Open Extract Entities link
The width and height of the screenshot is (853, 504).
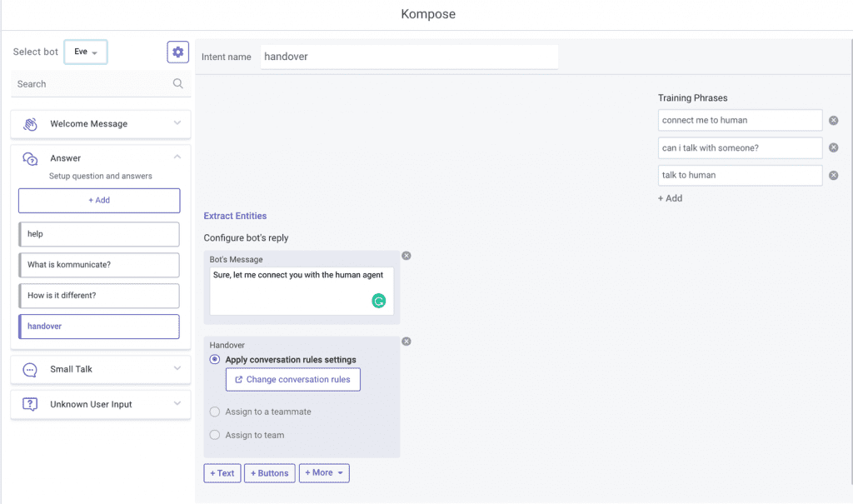click(235, 216)
